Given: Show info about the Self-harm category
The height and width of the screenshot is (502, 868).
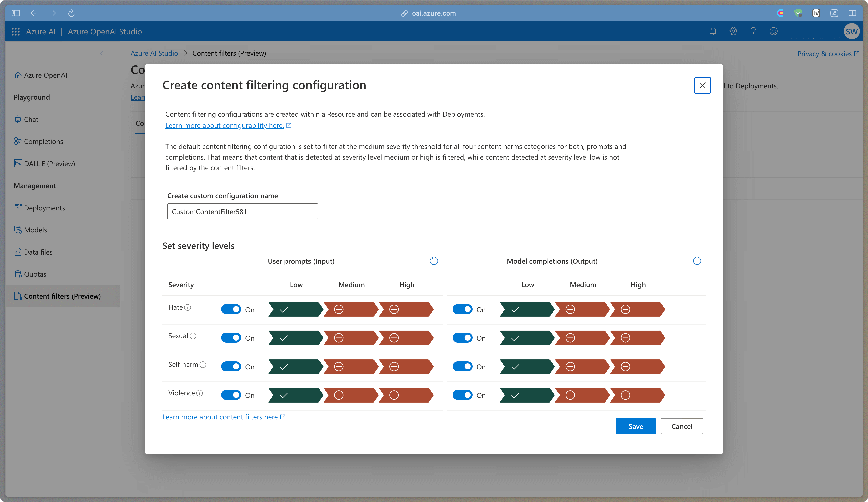Looking at the screenshot, I should 203,364.
